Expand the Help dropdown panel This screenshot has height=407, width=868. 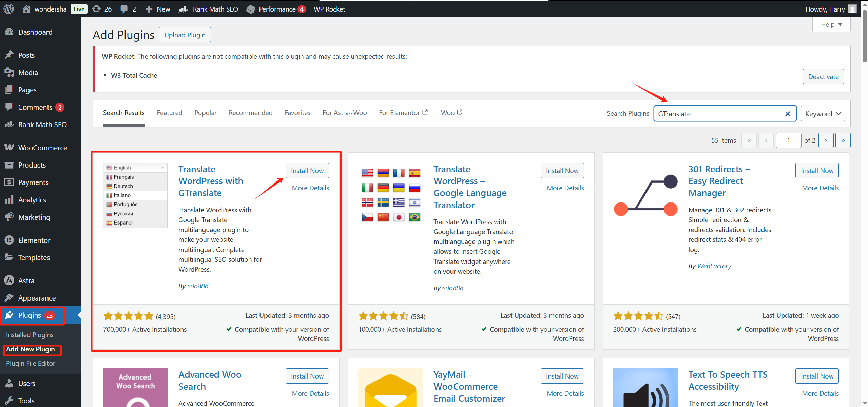(x=831, y=24)
